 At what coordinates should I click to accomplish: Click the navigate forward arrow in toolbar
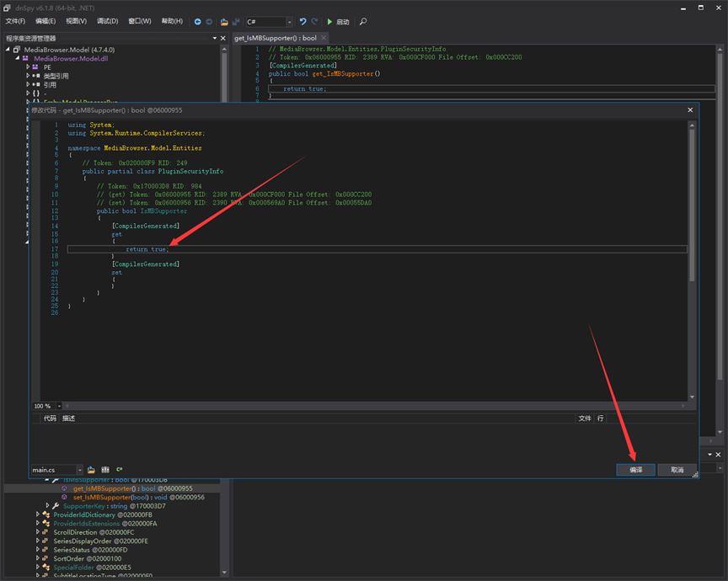[x=209, y=22]
